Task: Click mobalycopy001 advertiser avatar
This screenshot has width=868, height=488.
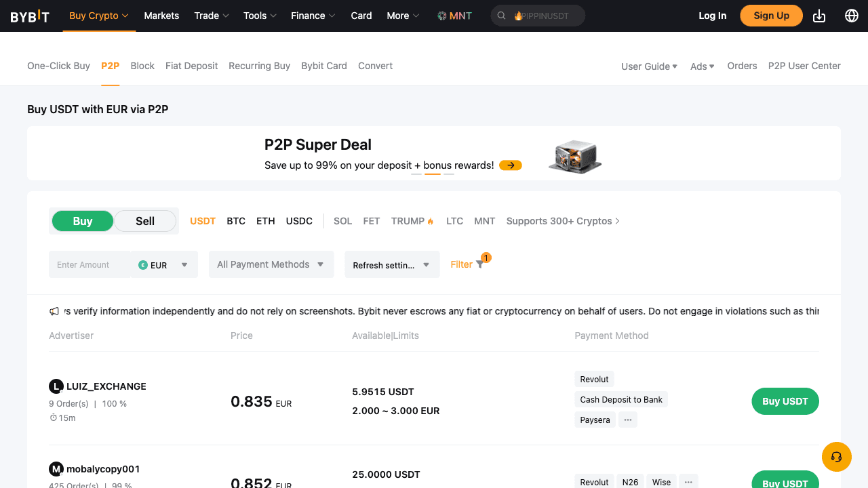Action: (56, 469)
